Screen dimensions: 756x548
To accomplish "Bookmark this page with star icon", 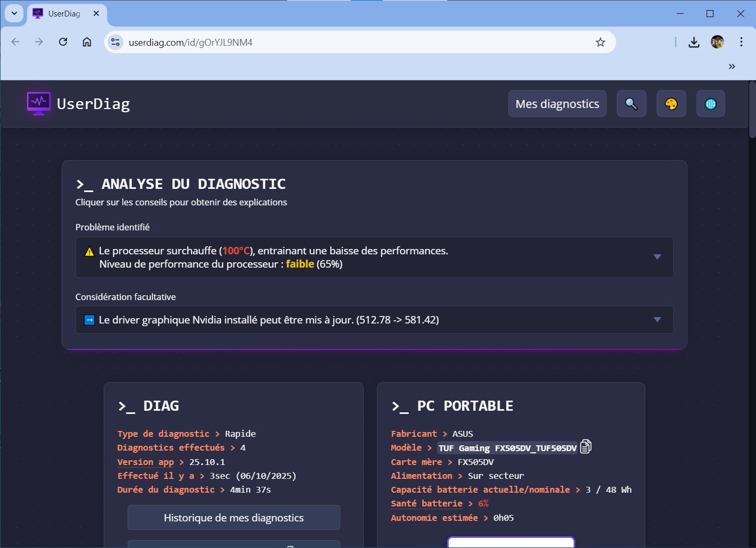I will [x=600, y=43].
